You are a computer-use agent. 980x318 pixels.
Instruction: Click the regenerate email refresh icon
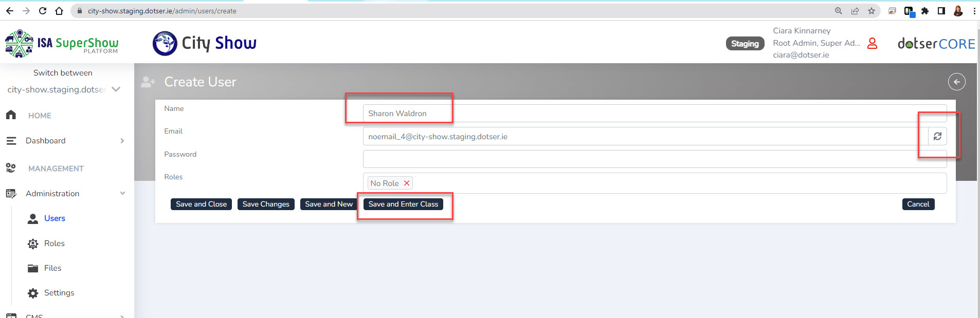[x=937, y=136]
